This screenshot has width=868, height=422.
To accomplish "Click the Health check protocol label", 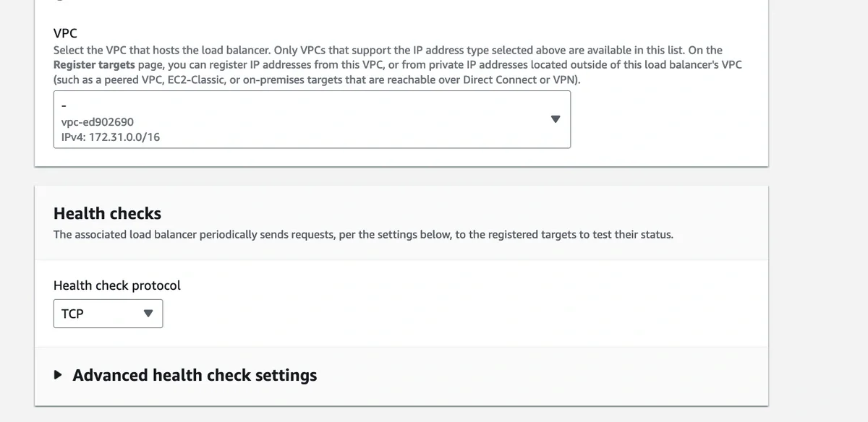I will (x=117, y=285).
